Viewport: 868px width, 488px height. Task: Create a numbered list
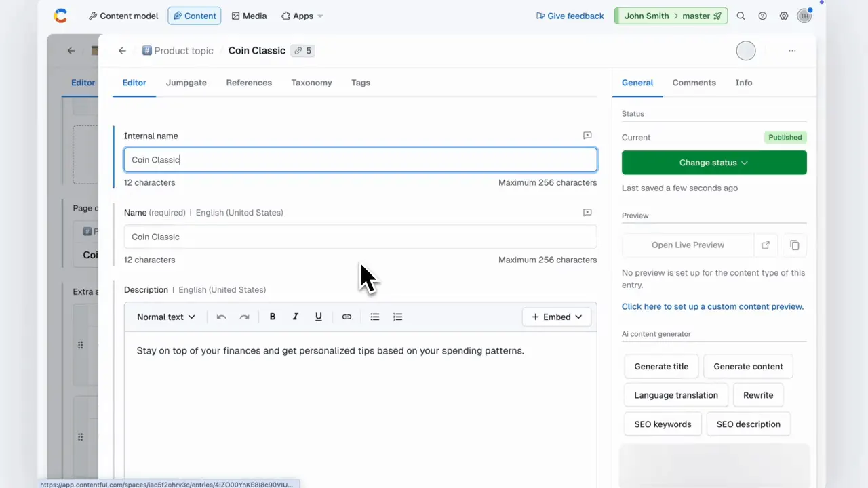coord(398,317)
